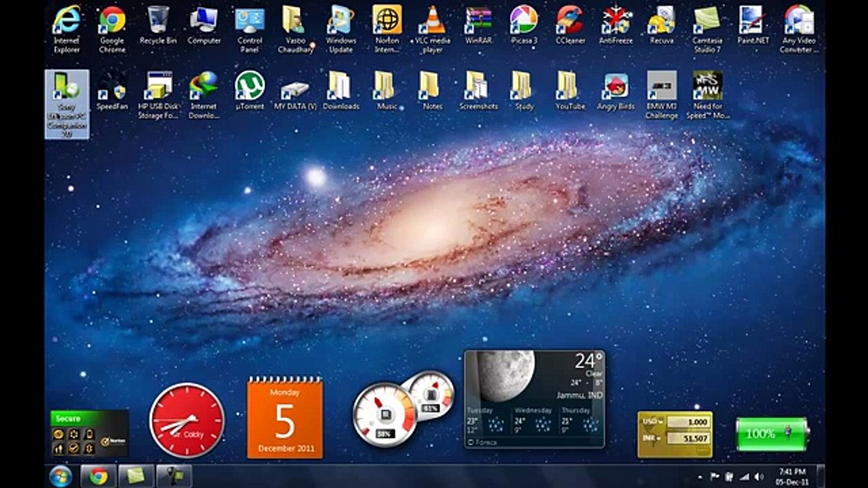This screenshot has width=868, height=488.
Task: Click the red analog clock gadget
Action: tap(186, 420)
